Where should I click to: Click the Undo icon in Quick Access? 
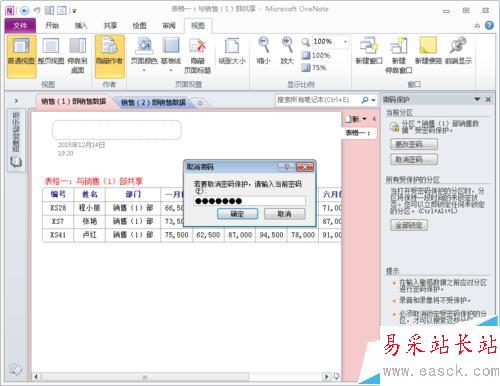click(x=37, y=11)
